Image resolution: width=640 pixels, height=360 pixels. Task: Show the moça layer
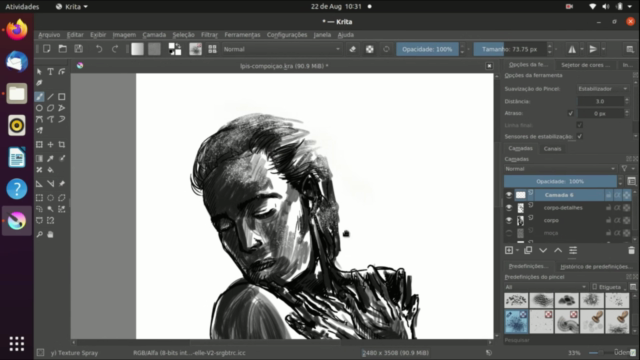pyautogui.click(x=509, y=233)
